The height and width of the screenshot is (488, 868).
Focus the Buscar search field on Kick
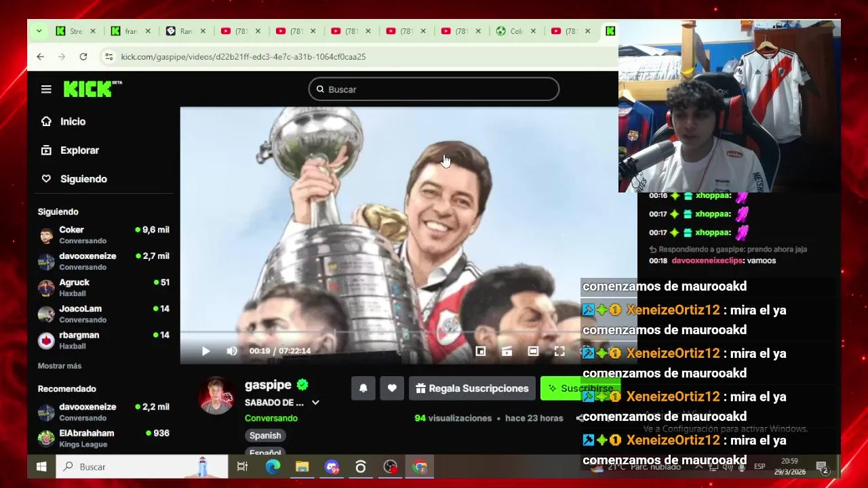pos(434,89)
